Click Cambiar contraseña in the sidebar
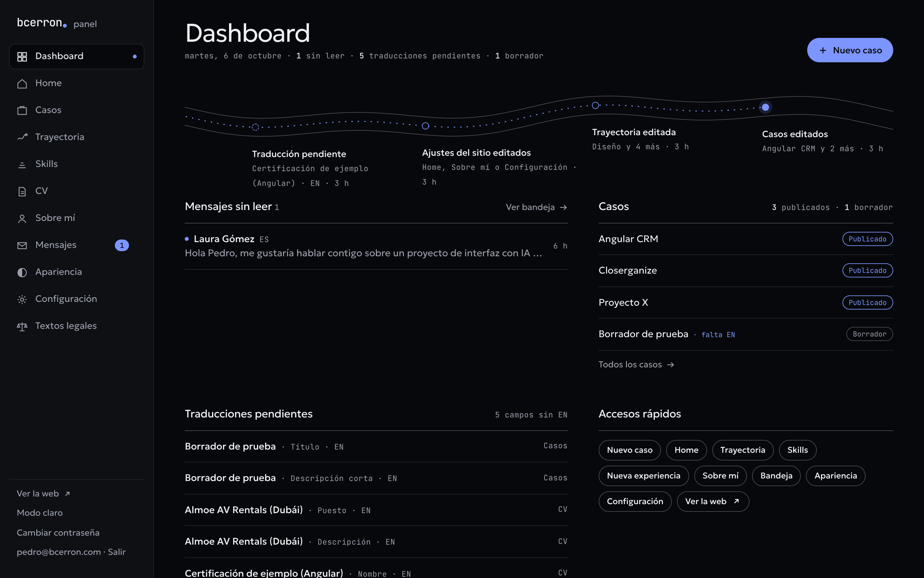This screenshot has height=578, width=924. [58, 532]
